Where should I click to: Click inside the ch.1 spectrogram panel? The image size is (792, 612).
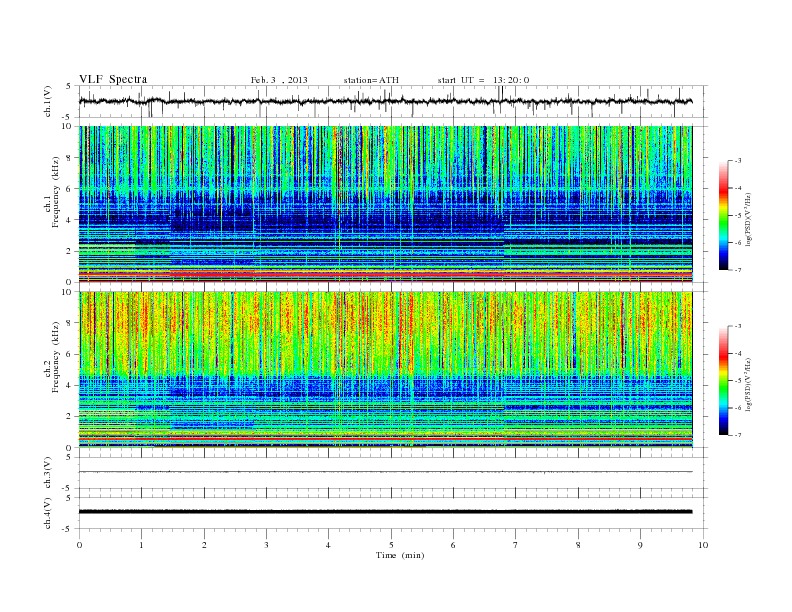(386, 204)
